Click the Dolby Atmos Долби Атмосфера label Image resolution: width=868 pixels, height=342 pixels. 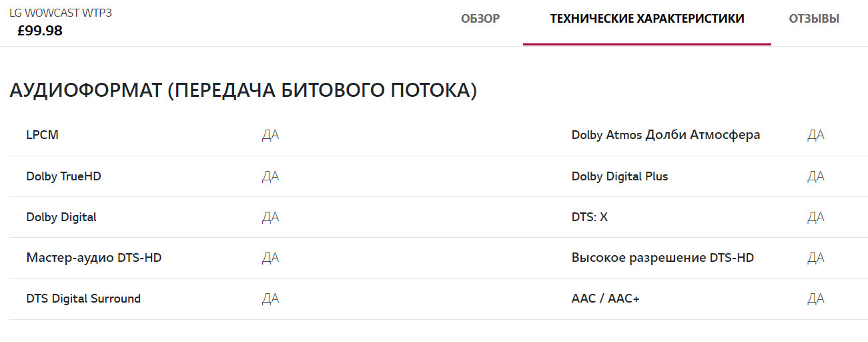[665, 135]
